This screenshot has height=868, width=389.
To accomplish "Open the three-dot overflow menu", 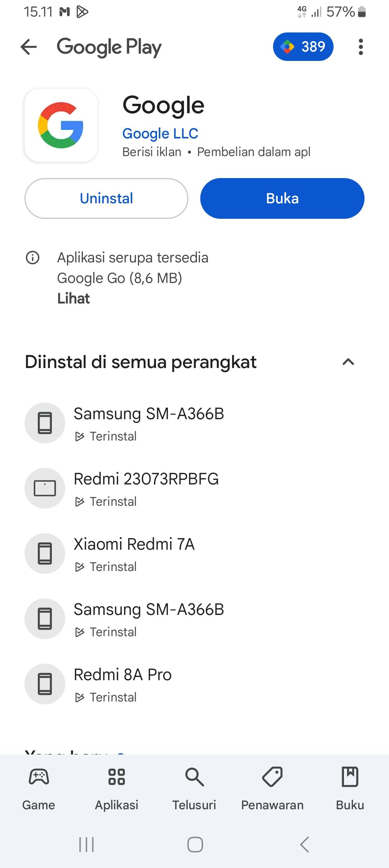I will point(361,47).
